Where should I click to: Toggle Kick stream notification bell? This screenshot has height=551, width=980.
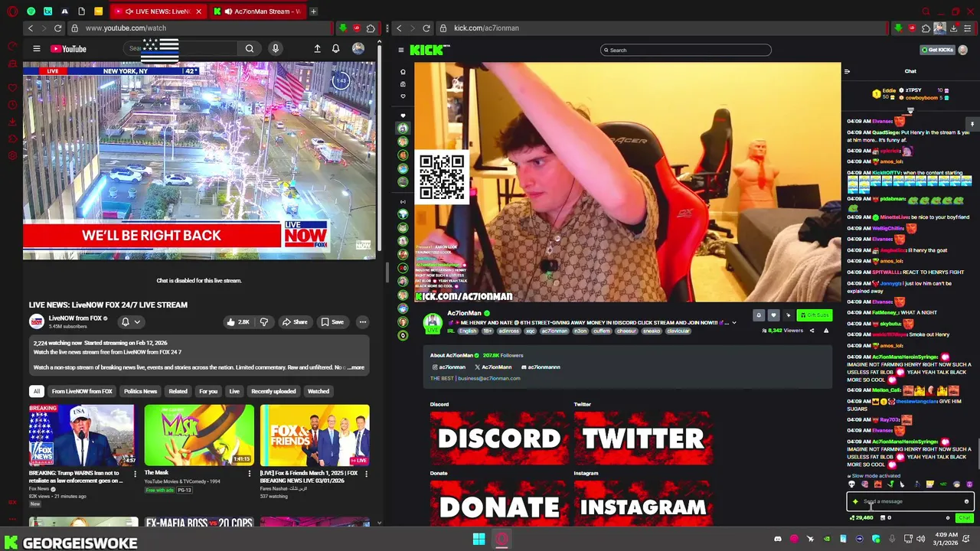pos(759,315)
